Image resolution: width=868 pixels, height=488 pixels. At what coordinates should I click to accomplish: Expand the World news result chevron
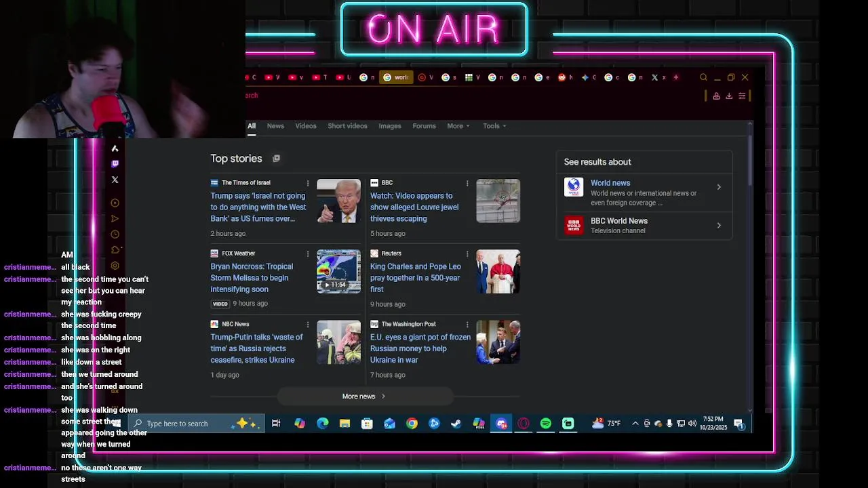[x=719, y=187]
